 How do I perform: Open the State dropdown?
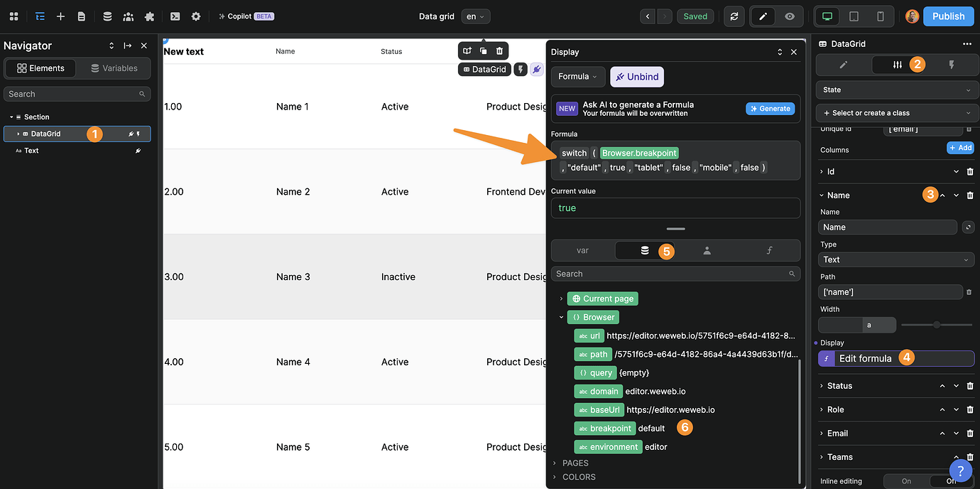tap(896, 90)
